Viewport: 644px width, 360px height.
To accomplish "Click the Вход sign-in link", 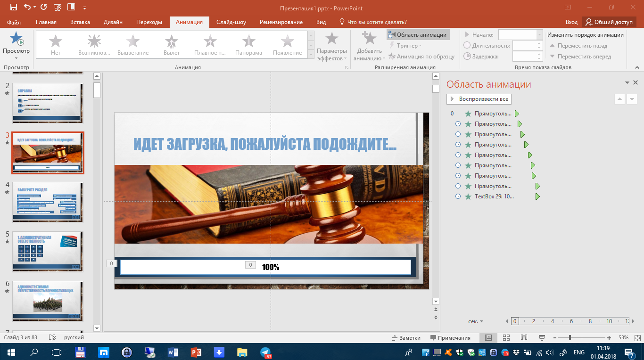I will (x=571, y=22).
